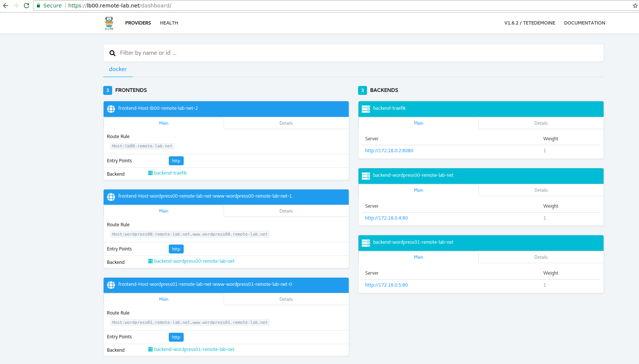Click the backend-traefik card title text

tap(389, 108)
